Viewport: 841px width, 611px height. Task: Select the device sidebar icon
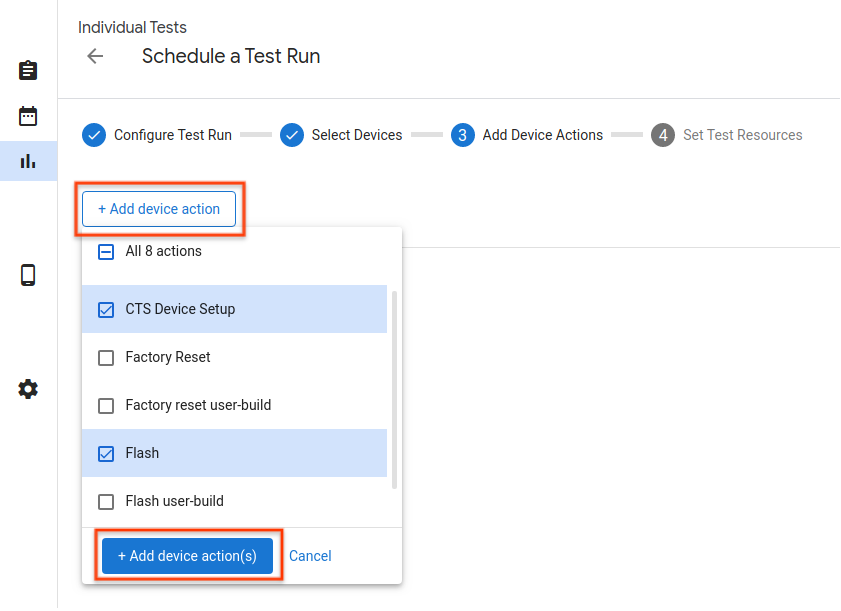(27, 274)
